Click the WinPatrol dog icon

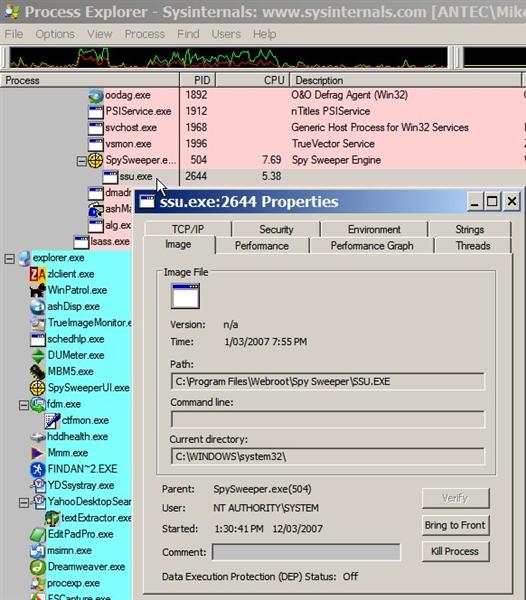(37, 290)
